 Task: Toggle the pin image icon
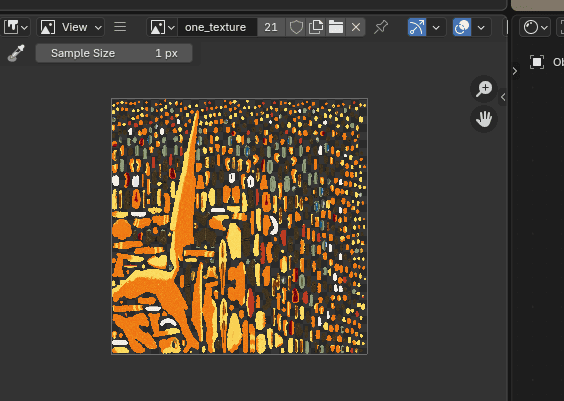pyautogui.click(x=381, y=27)
